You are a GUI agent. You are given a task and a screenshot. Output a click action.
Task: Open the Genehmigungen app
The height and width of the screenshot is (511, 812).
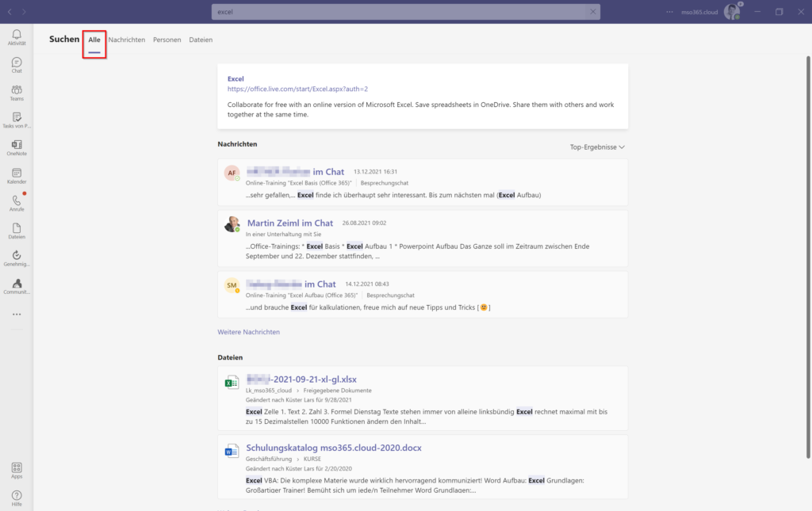point(17,258)
